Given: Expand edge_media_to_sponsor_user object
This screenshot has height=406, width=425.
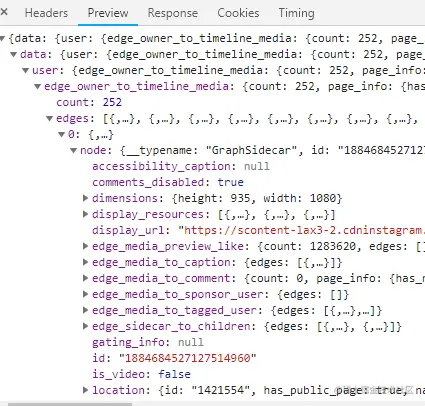Looking at the screenshot, I should 86,294.
